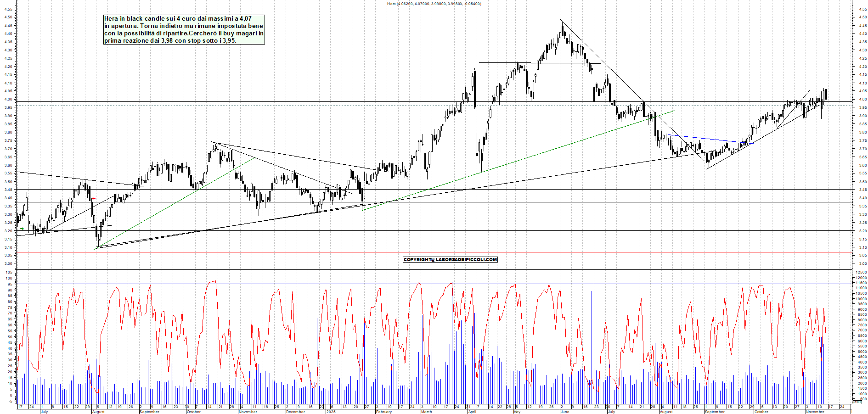
Task: Select the November label on the date axis
Action: click(816, 412)
